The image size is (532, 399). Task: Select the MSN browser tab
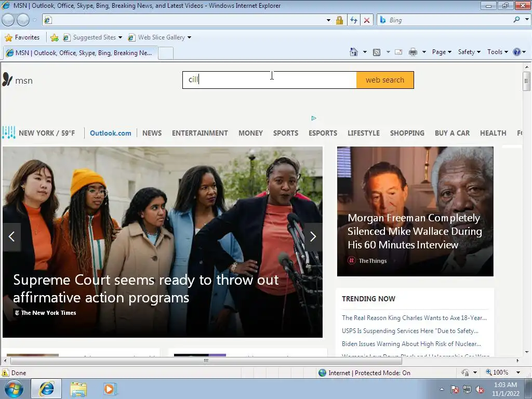point(81,53)
